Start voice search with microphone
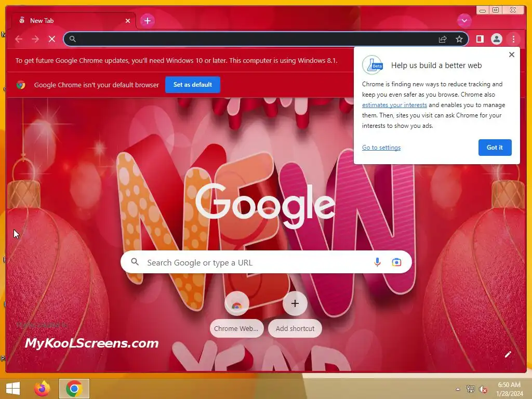 (x=377, y=262)
